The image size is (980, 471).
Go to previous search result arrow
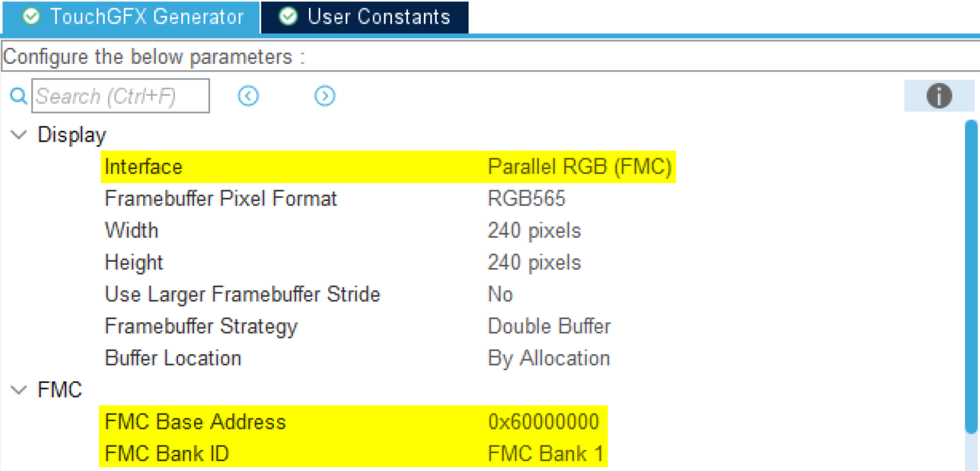pyautogui.click(x=248, y=96)
